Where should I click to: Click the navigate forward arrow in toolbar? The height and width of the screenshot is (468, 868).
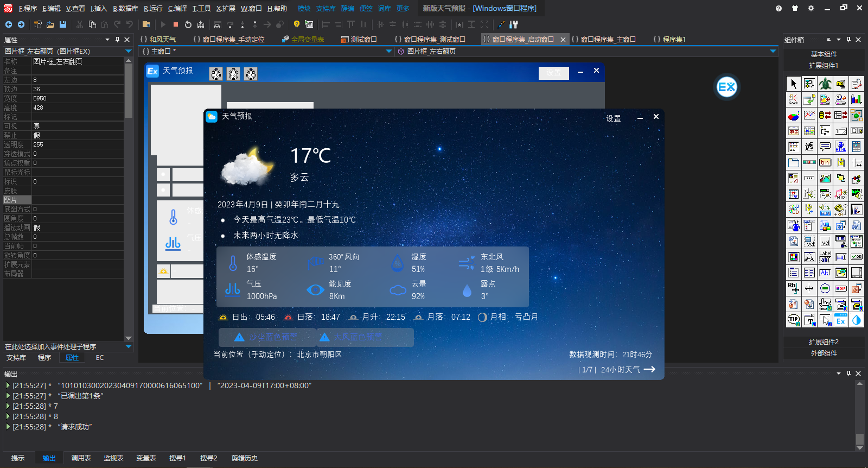click(21, 24)
